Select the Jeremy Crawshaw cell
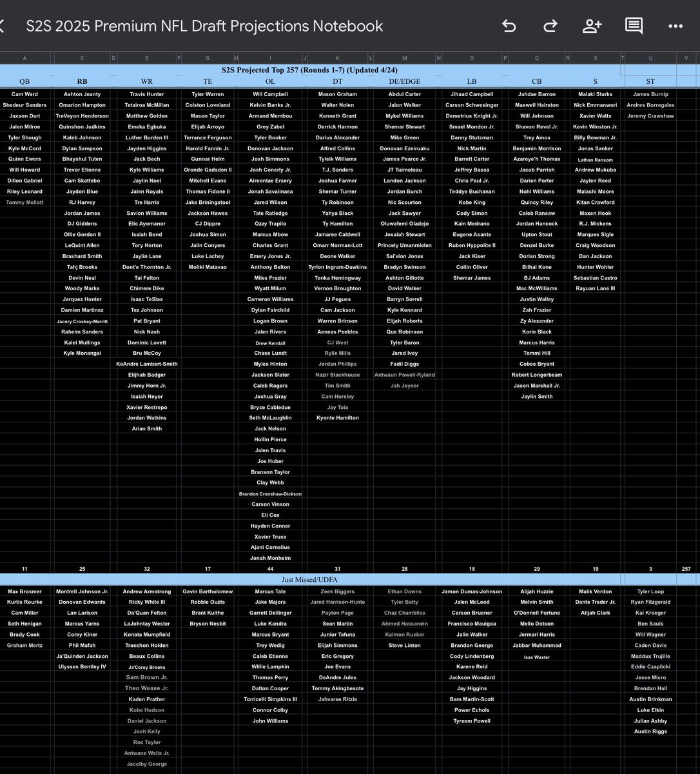Viewport: 700px width, 774px height. click(x=650, y=116)
